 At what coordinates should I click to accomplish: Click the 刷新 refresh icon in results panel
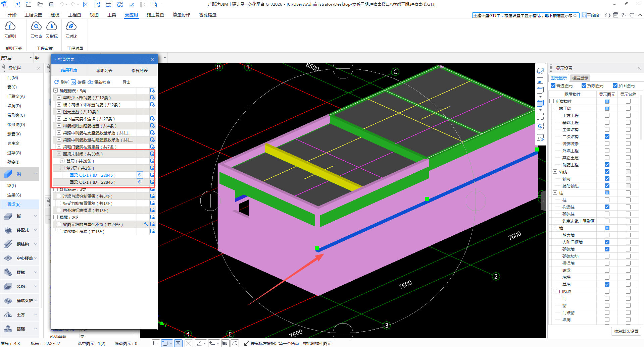[57, 82]
